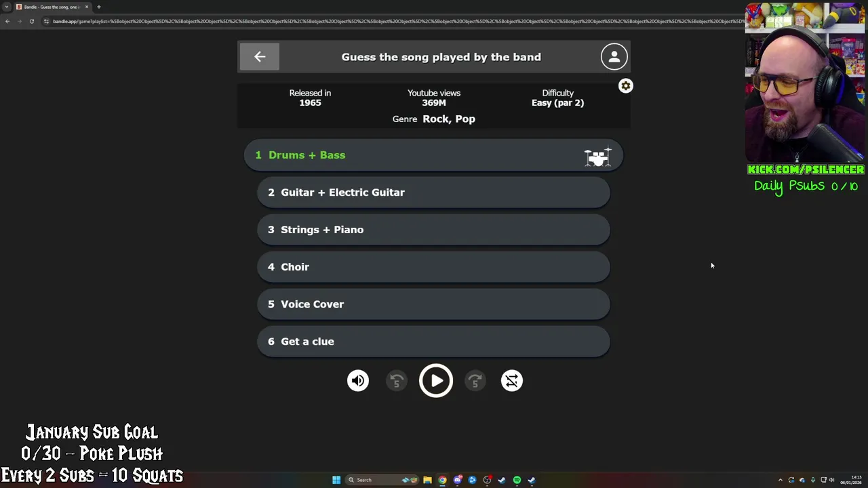Open OBS Studio from the taskbar
Screen dimensions: 868x488
tap(487, 480)
